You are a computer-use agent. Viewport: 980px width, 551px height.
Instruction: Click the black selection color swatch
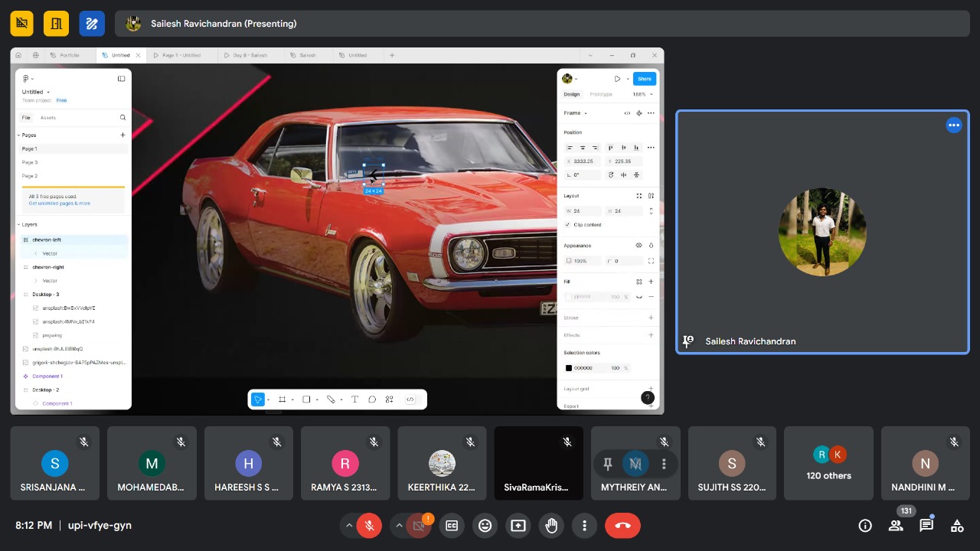coord(569,368)
